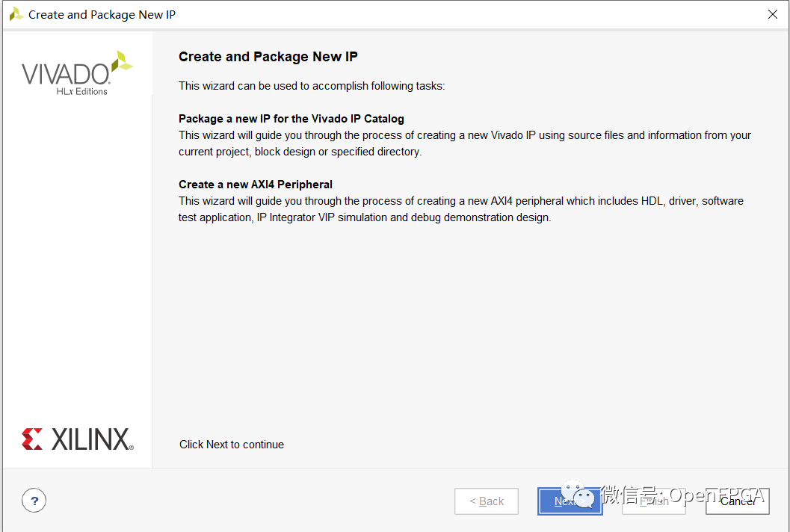Click the AXI4 peripheral description paragraph
The height and width of the screenshot is (532, 790).
click(460, 209)
